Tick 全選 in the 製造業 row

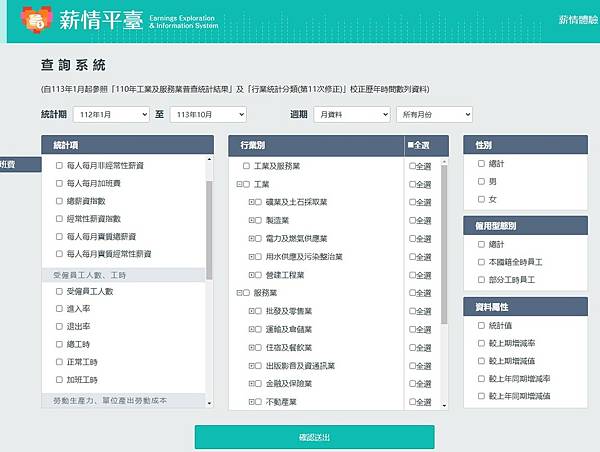click(412, 220)
